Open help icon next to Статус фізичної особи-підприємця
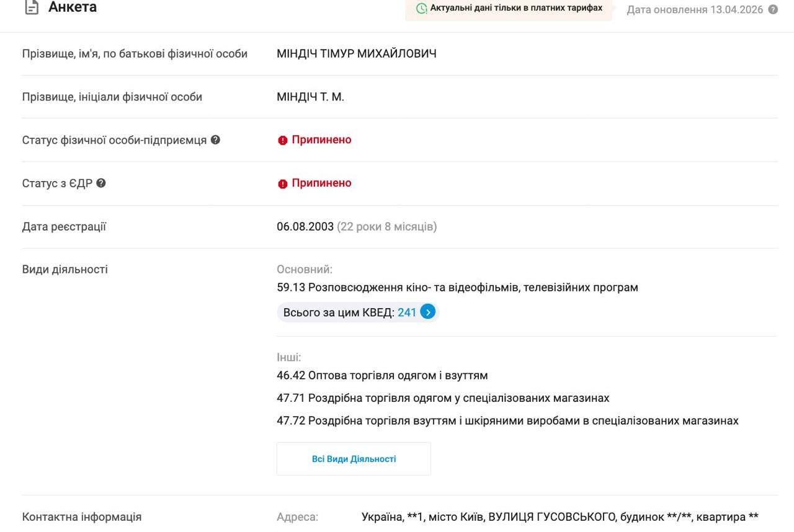The height and width of the screenshot is (532, 794). coord(215,140)
